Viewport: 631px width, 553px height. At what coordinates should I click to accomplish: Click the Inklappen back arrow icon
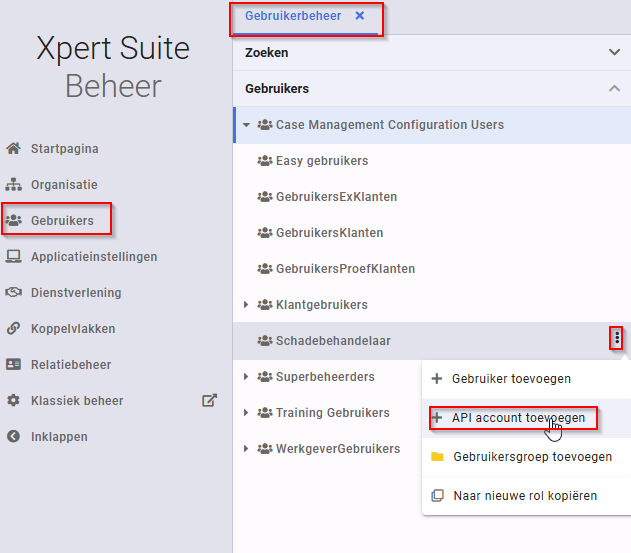click(13, 436)
